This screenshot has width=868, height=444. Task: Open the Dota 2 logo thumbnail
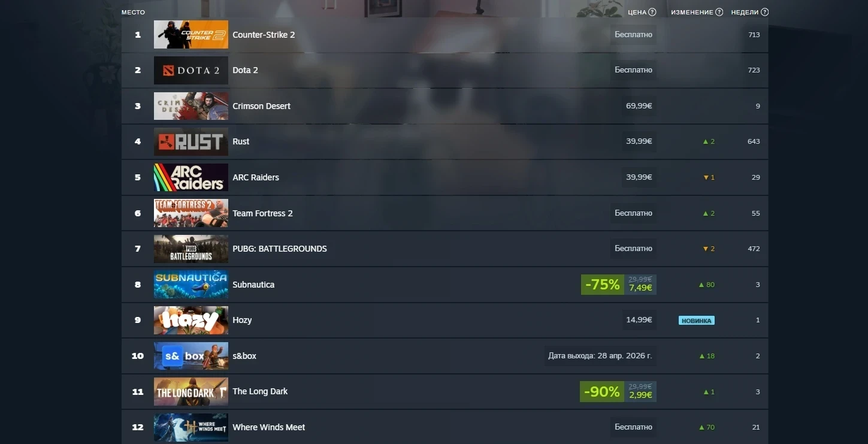coord(191,70)
